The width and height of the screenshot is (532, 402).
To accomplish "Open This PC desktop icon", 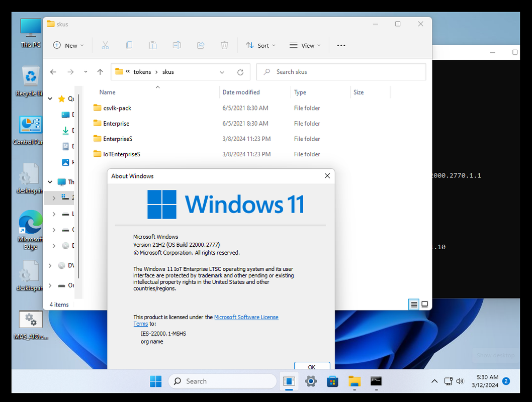I will click(x=31, y=33).
